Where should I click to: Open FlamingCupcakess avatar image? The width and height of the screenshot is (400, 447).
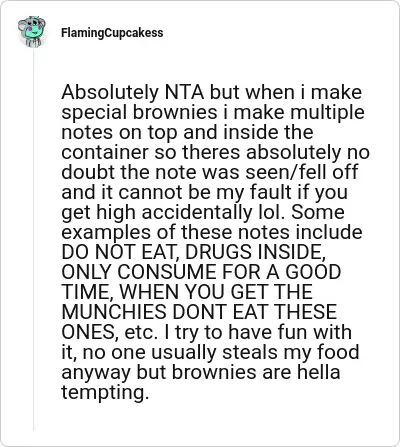pyautogui.click(x=32, y=32)
